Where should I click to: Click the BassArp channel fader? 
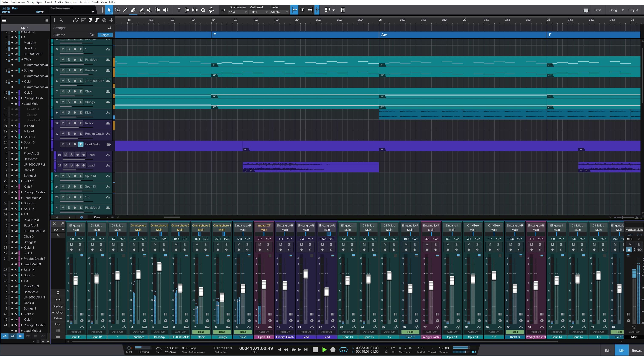pos(159,267)
